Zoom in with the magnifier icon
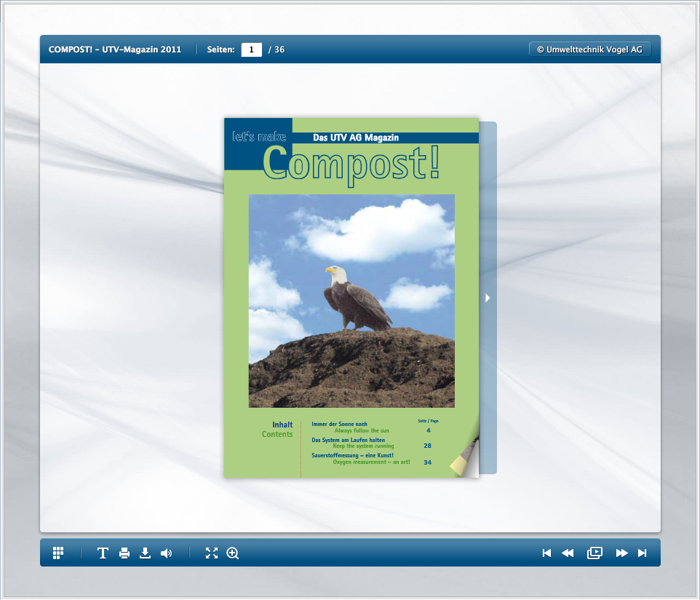 [233, 553]
